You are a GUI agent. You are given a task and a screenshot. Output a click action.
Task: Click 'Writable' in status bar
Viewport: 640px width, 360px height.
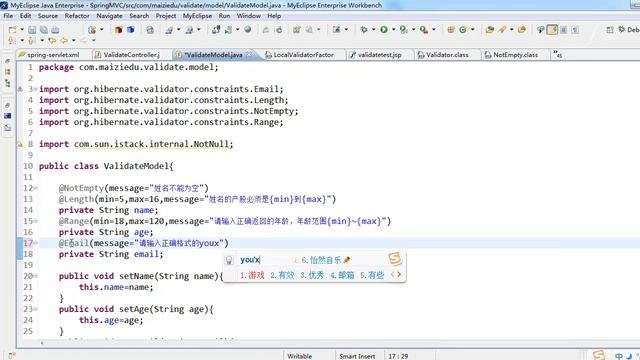(300, 356)
